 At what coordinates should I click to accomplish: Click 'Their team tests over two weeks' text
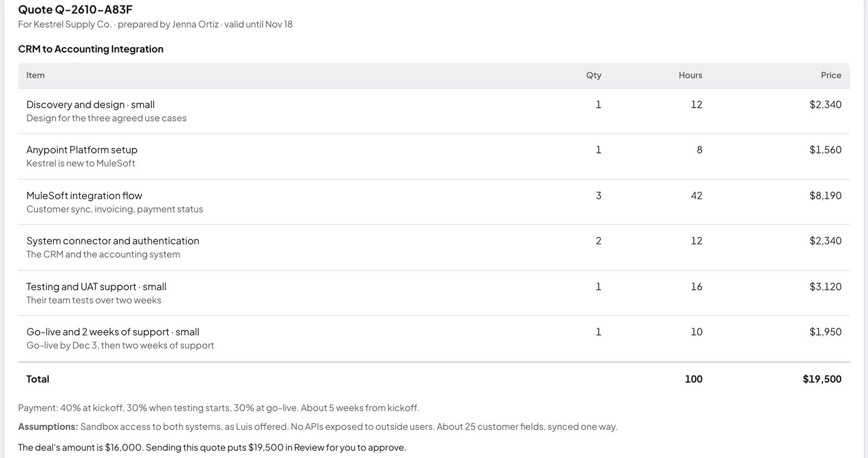click(94, 301)
